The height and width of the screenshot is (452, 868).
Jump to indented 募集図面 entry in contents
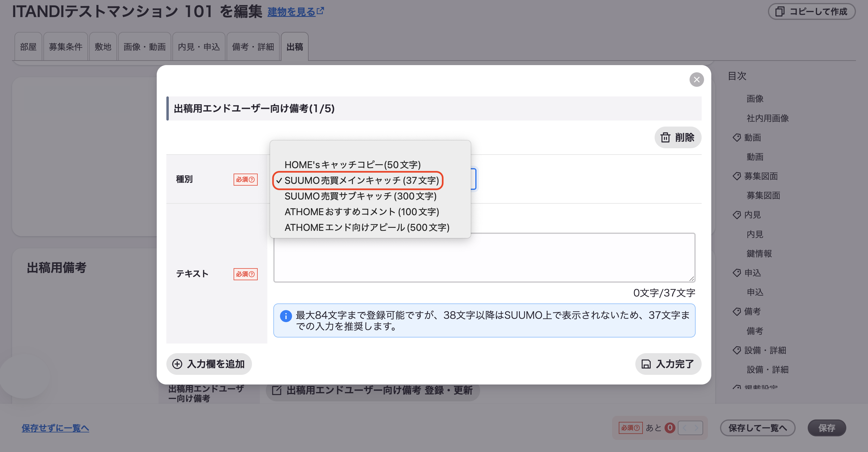tap(763, 196)
